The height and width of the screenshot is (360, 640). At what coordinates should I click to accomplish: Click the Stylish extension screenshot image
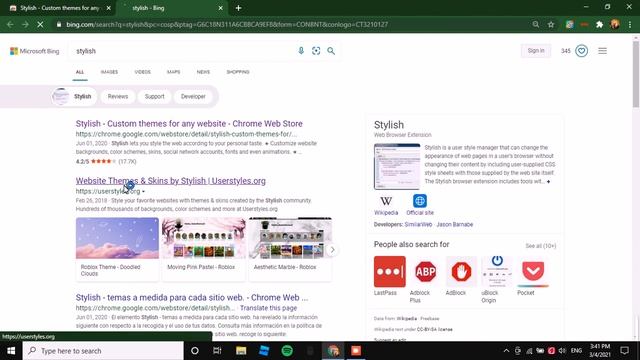point(397,167)
